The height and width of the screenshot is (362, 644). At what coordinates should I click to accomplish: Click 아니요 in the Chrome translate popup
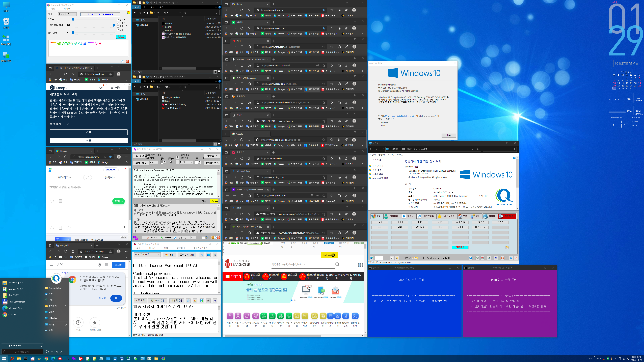point(102,298)
